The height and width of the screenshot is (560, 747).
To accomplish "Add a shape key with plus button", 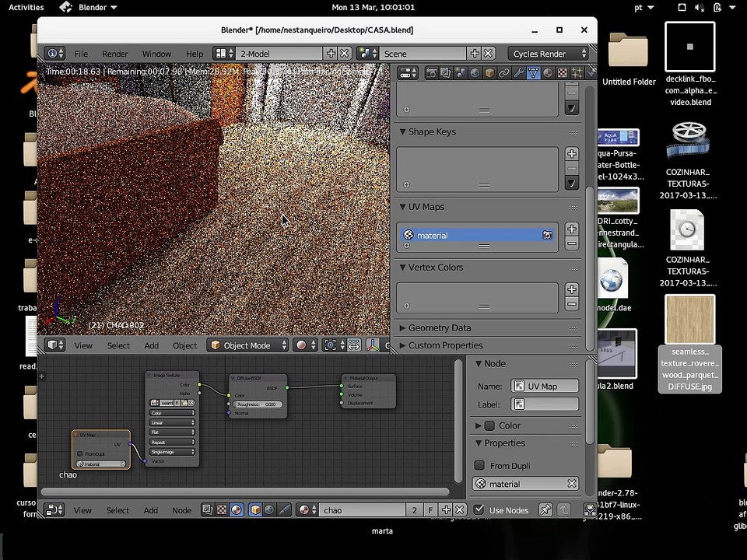I will pyautogui.click(x=572, y=154).
